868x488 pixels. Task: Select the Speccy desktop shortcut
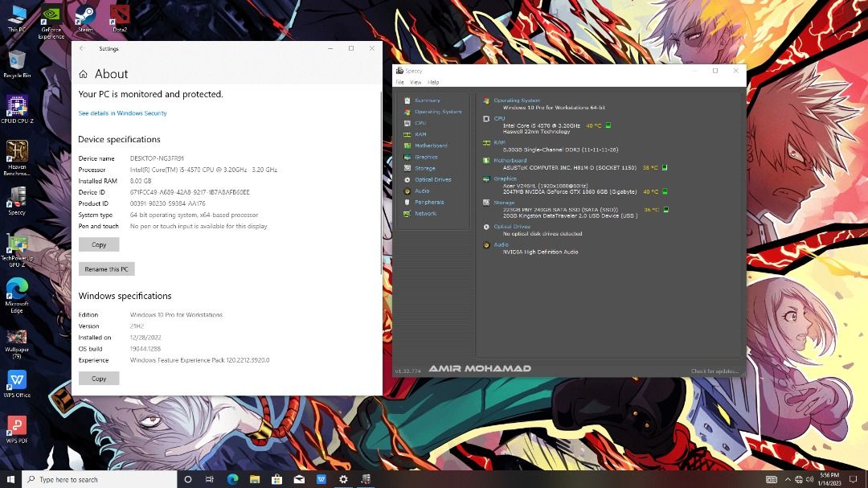click(x=17, y=200)
